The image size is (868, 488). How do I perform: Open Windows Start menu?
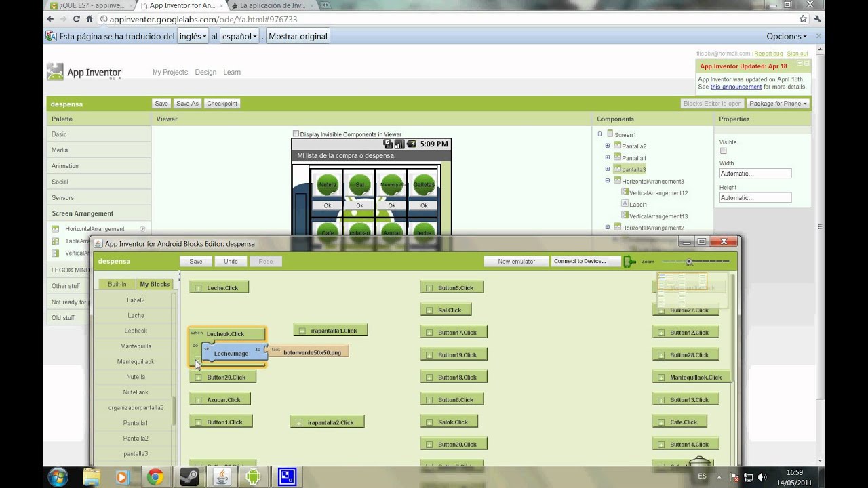coord(58,477)
